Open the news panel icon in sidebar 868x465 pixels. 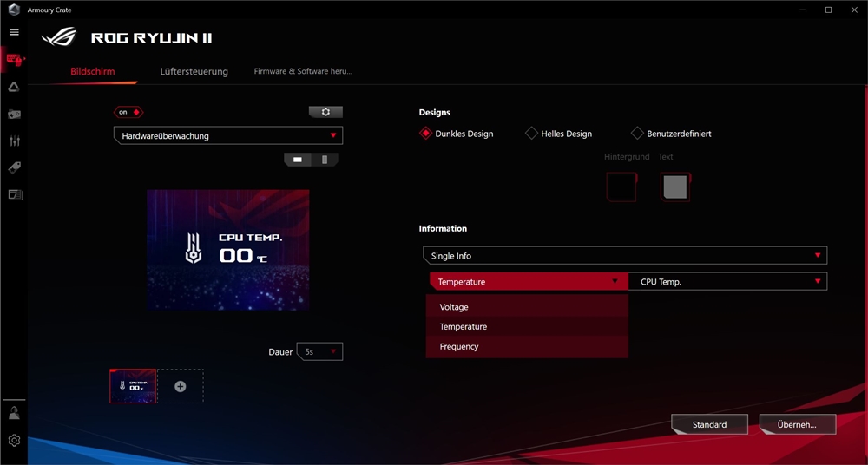(x=15, y=194)
